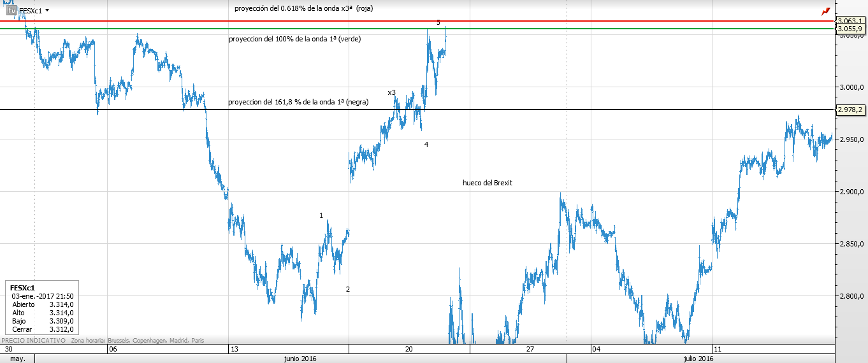Click the 'hueco del Brexit' annotation
Screen dimensions: 868x363
(488, 183)
